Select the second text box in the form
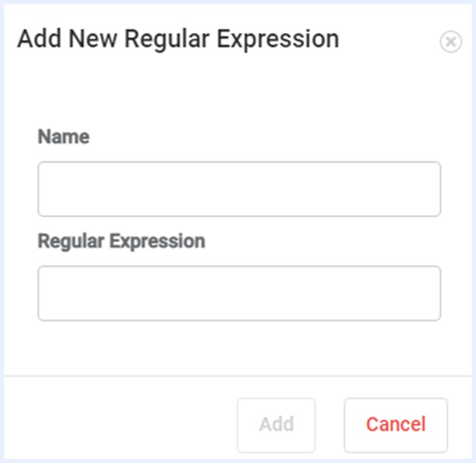This screenshot has height=463, width=476. 239,293
